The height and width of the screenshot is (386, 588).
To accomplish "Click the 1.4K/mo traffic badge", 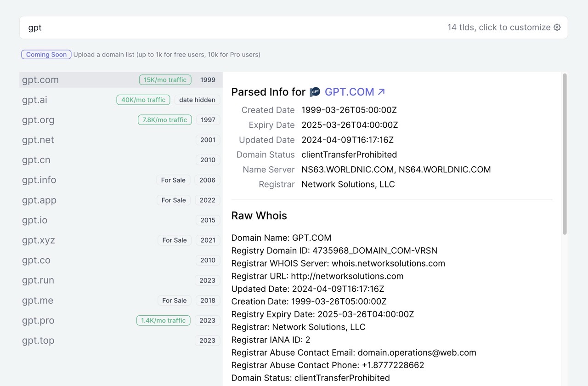I will (163, 320).
